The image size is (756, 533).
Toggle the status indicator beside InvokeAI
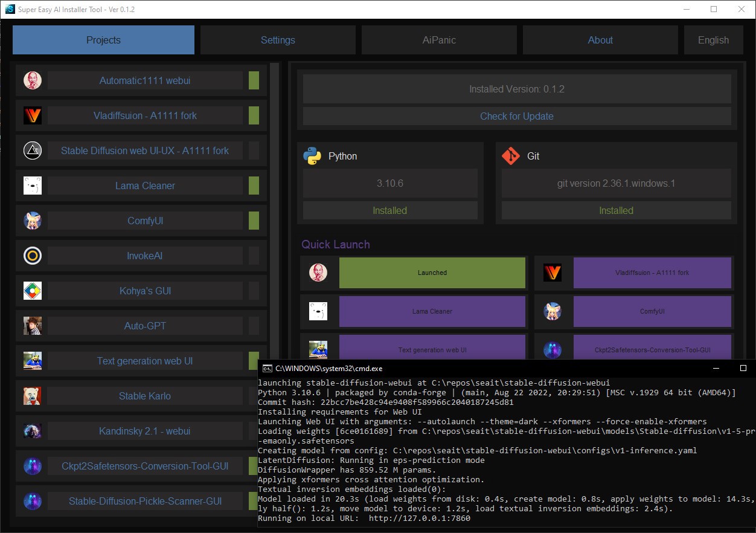[x=254, y=256]
